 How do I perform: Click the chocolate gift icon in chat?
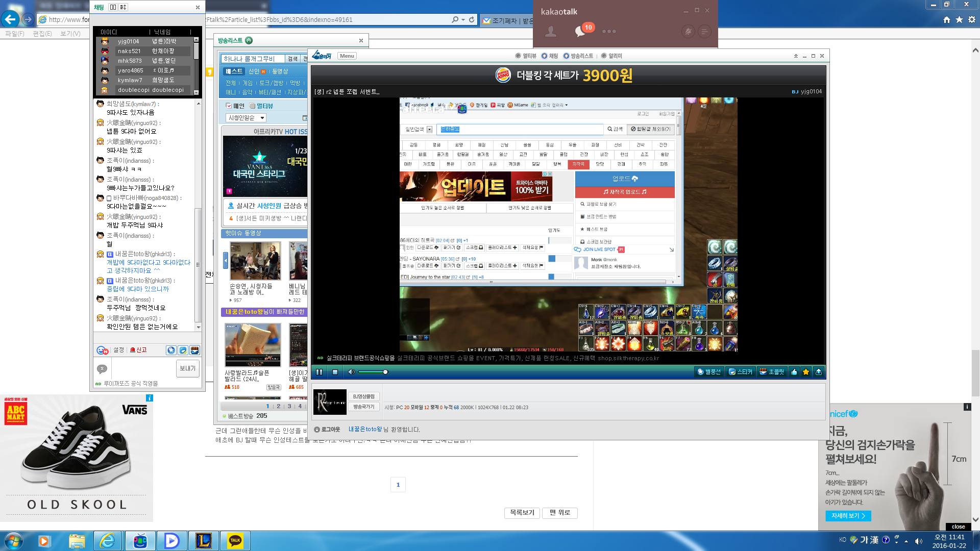tap(194, 350)
